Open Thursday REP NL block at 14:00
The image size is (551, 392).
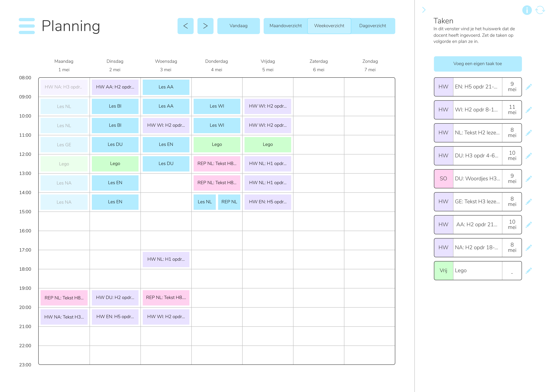(229, 202)
